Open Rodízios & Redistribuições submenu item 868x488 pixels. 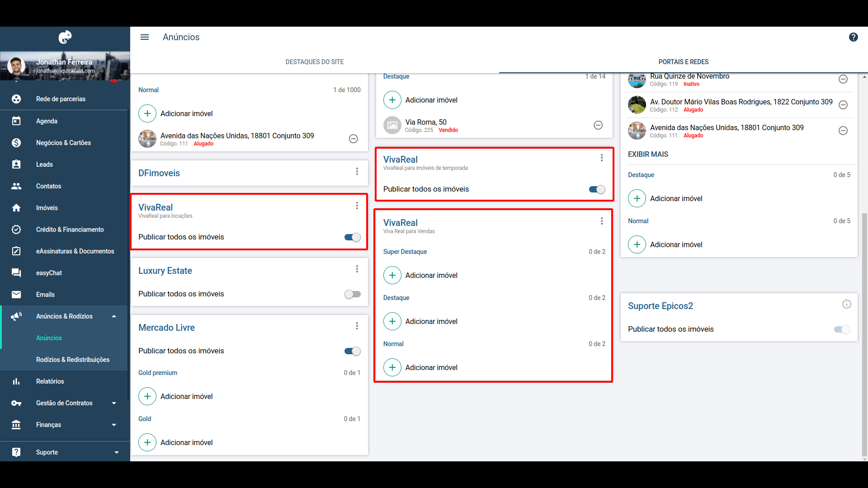coord(73,360)
